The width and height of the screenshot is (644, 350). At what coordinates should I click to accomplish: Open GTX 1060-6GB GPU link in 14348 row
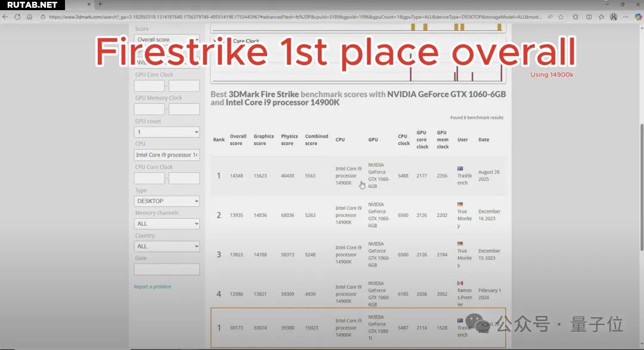379,176
